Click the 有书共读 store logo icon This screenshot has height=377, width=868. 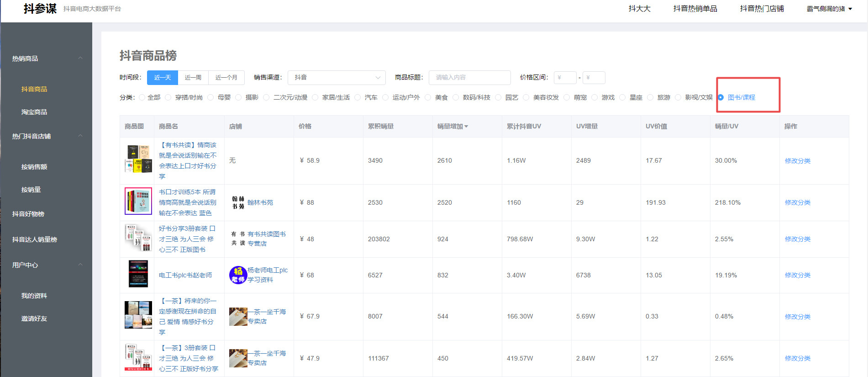[238, 239]
